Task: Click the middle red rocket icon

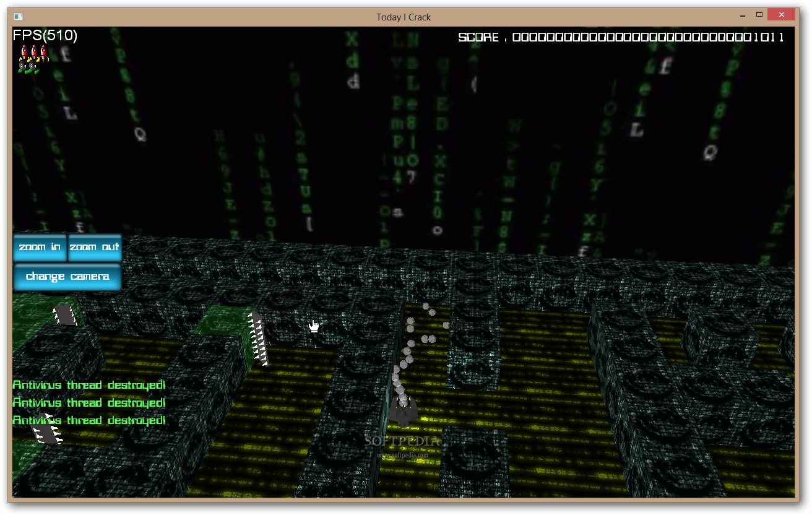Action: coord(33,52)
